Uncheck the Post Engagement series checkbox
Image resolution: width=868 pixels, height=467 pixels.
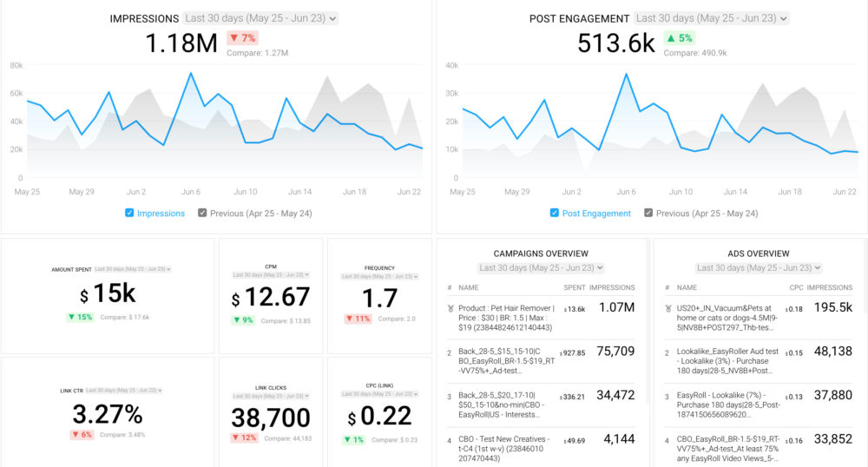[x=555, y=213]
